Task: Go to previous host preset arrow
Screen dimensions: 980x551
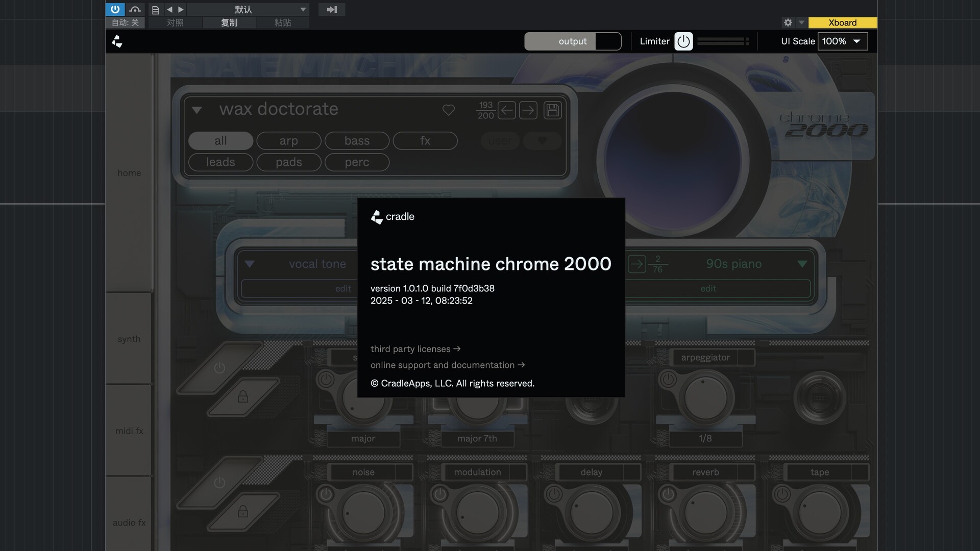Action: click(x=169, y=9)
